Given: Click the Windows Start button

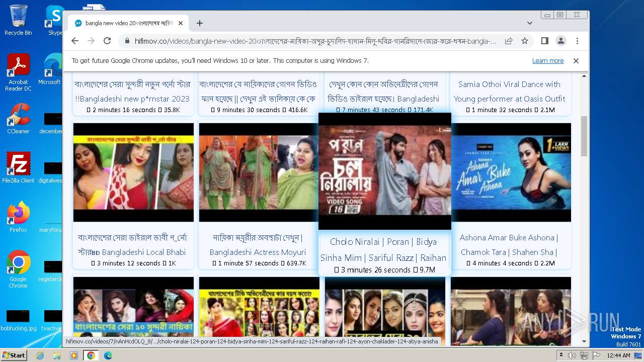Looking at the screenshot, I should (x=14, y=355).
